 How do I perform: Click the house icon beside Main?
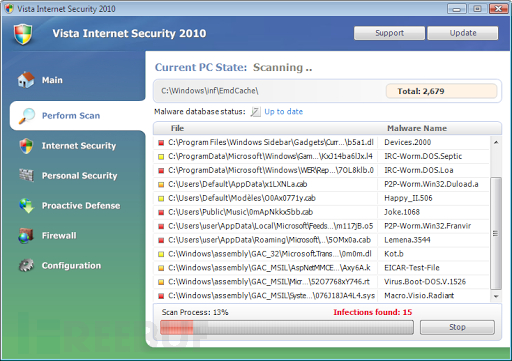point(26,80)
